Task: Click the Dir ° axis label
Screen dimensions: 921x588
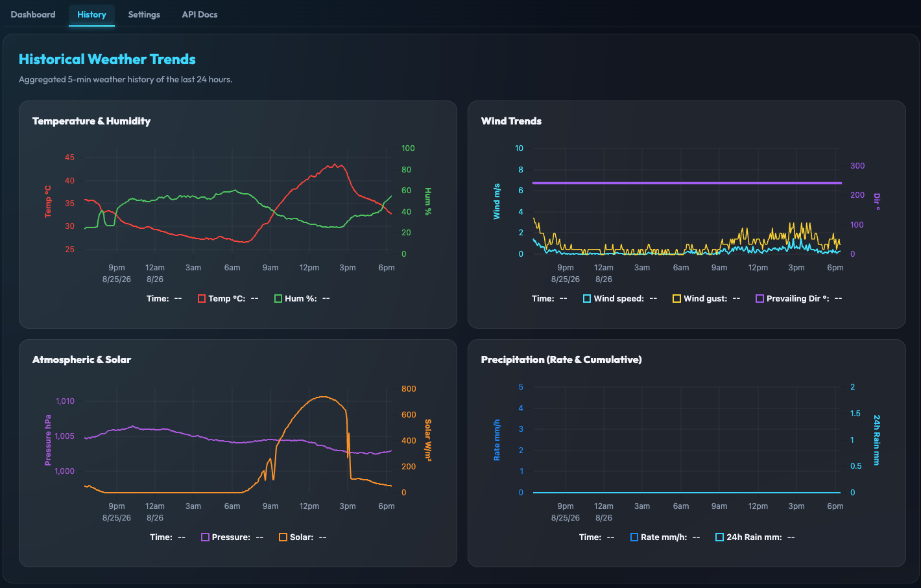Action: tap(876, 202)
